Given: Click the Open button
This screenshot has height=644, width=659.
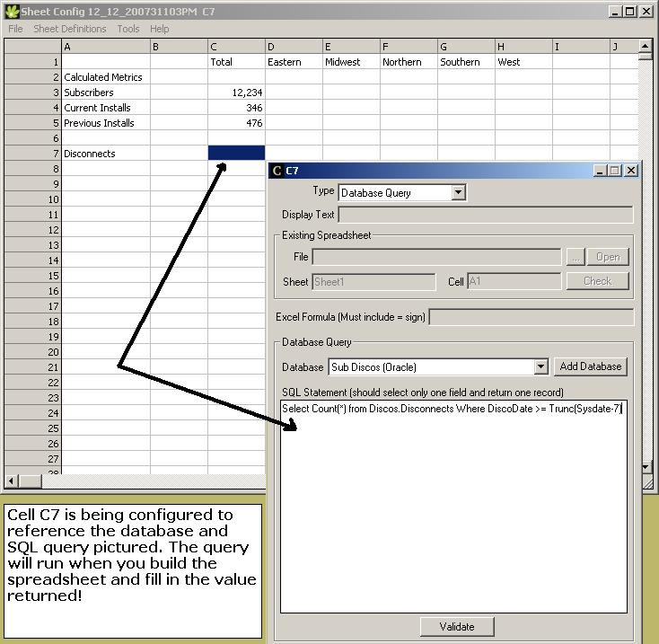Looking at the screenshot, I should (608, 257).
